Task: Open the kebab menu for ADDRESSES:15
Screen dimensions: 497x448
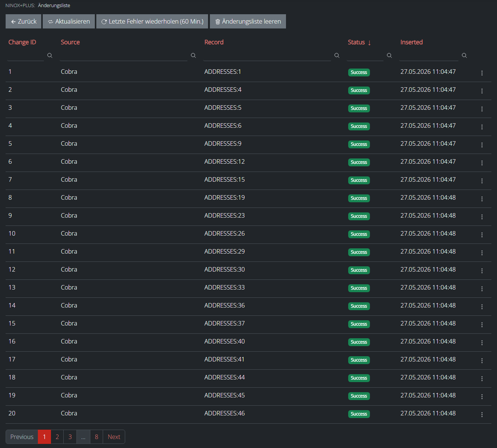Action: click(x=482, y=181)
